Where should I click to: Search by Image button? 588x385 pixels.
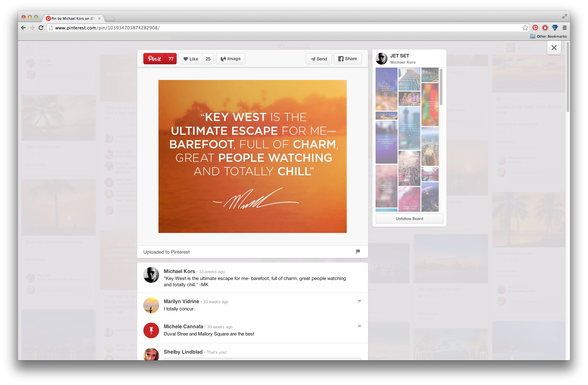coord(231,59)
